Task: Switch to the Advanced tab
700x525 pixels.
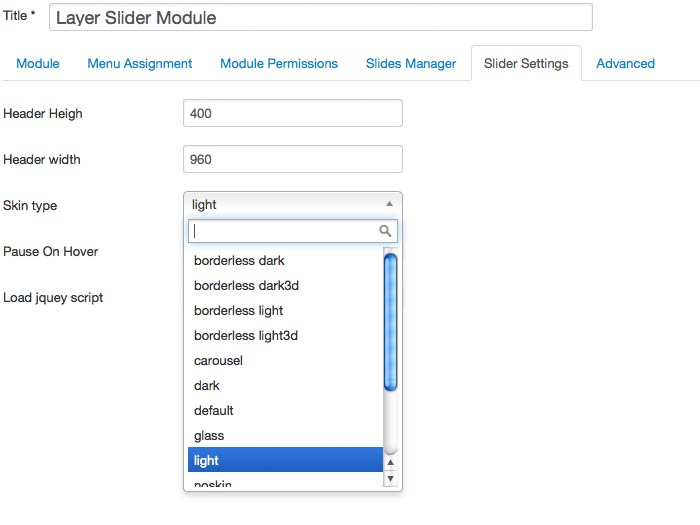Action: [x=625, y=64]
